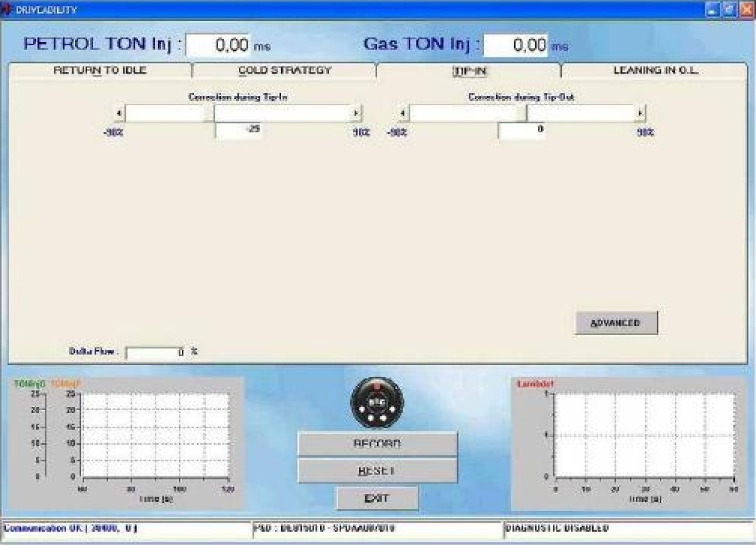This screenshot has height=545, width=756.
Task: Click the ADVANCED button
Action: [x=616, y=323]
